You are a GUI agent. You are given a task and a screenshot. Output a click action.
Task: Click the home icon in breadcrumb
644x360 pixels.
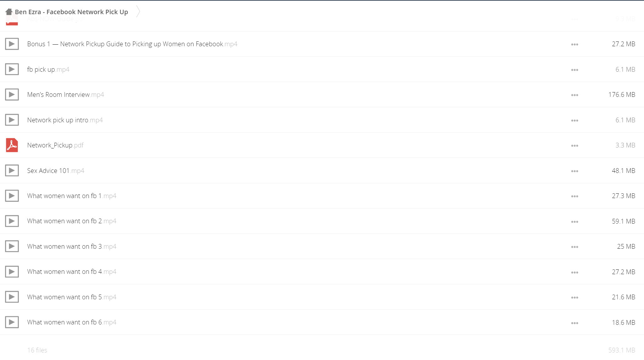coord(9,12)
